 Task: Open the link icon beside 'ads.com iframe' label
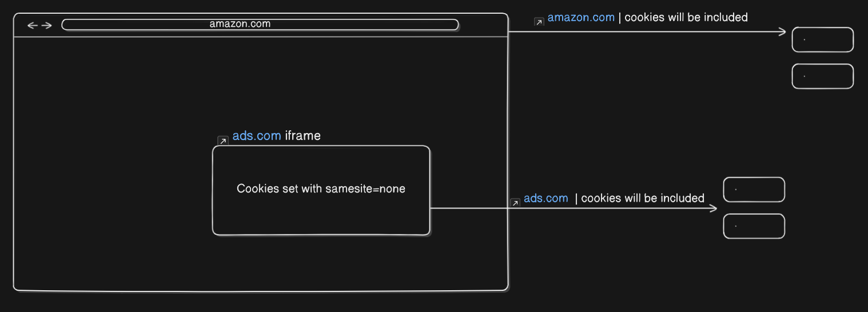tap(223, 141)
